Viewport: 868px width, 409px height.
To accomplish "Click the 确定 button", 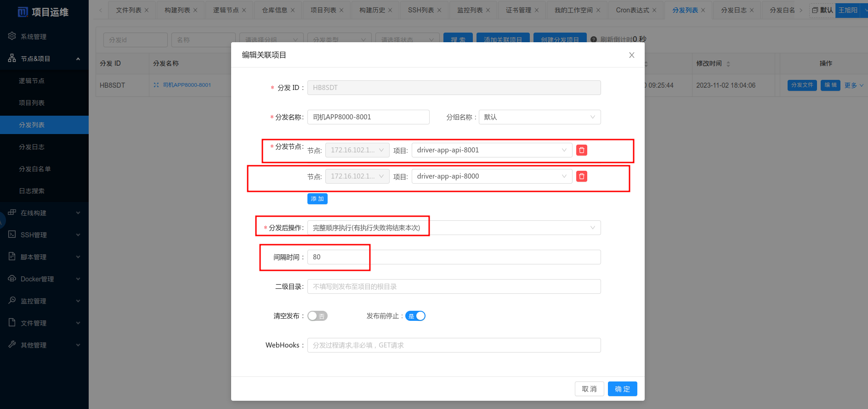I will pyautogui.click(x=622, y=389).
